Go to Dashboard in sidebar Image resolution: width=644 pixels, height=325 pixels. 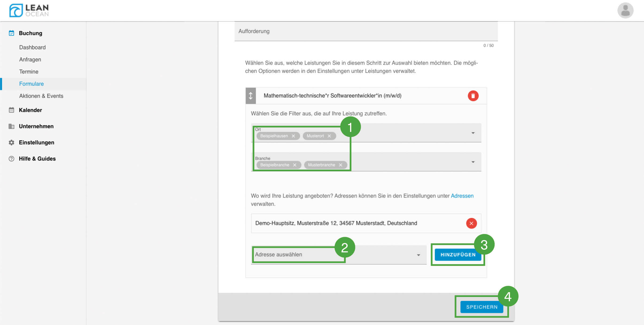click(x=32, y=47)
